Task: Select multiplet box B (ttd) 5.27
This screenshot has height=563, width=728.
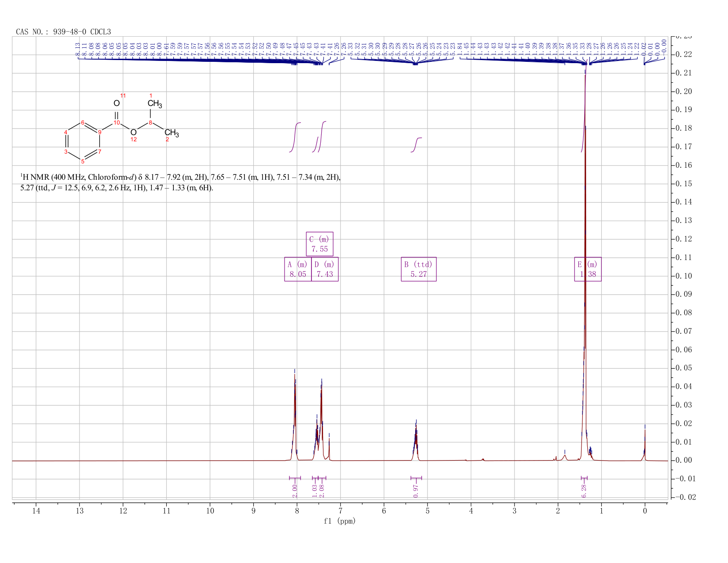Action: (x=419, y=269)
